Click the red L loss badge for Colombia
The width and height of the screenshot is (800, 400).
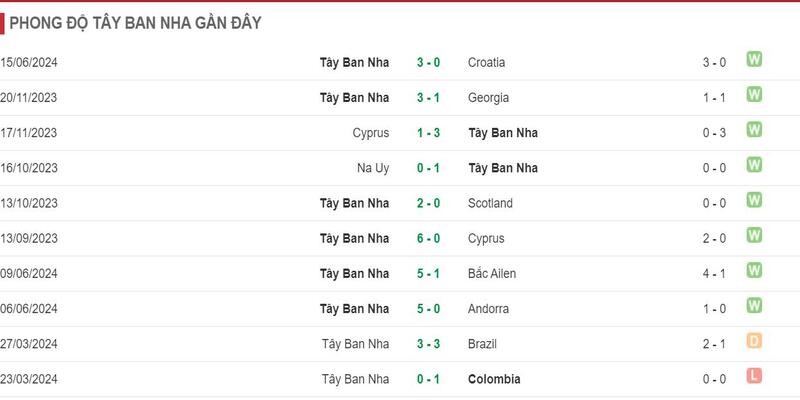pos(755,376)
